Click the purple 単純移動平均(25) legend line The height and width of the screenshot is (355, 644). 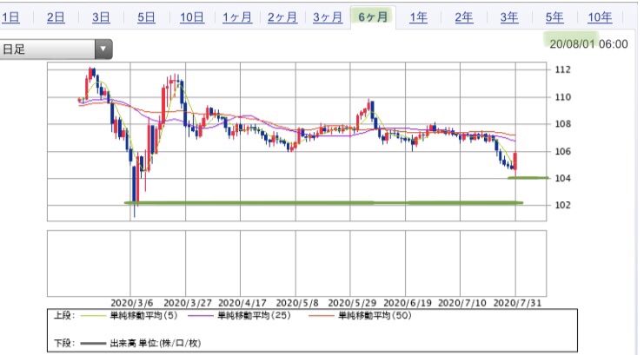(x=201, y=316)
